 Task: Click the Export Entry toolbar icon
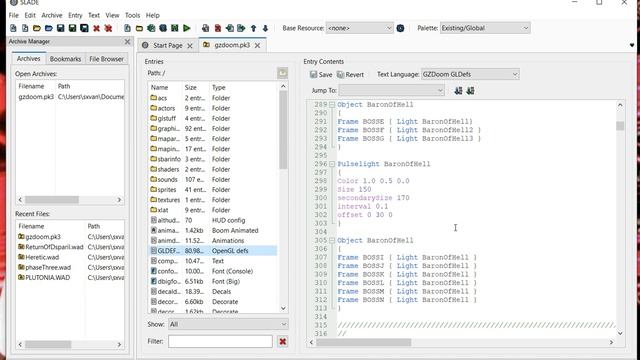[x=241, y=28]
